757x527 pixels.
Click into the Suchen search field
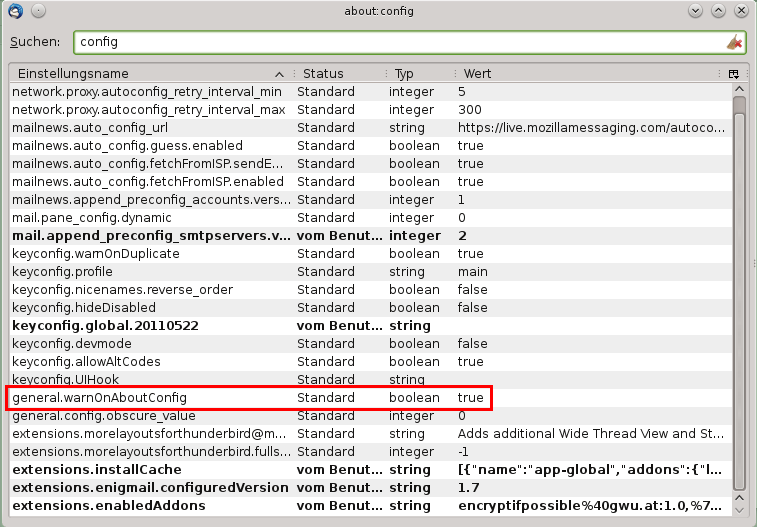tap(400, 43)
